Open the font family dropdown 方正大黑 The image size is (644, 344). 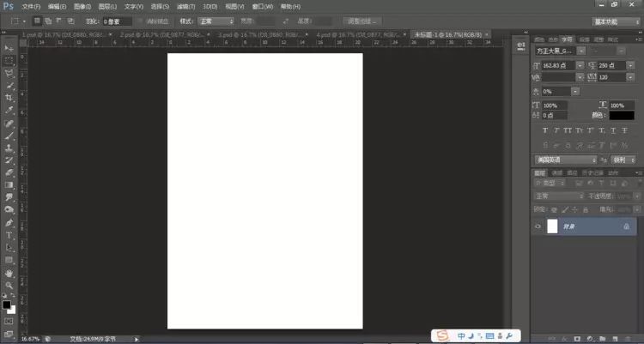point(580,51)
